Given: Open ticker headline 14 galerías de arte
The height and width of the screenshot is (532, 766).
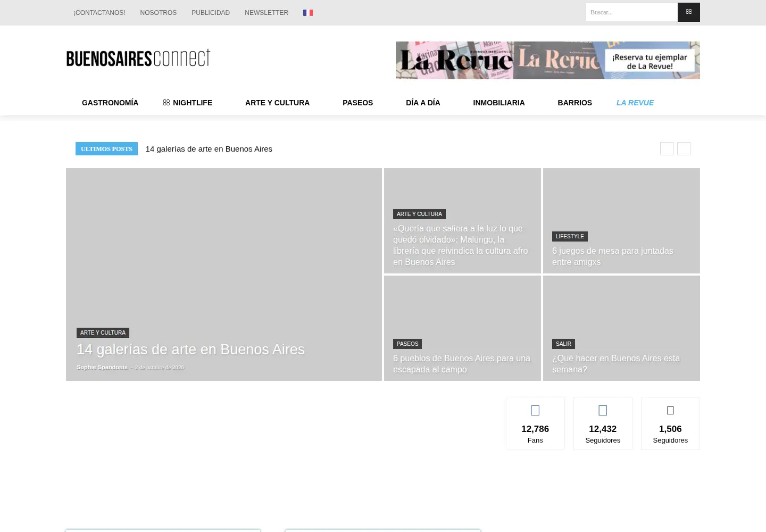Looking at the screenshot, I should (209, 149).
